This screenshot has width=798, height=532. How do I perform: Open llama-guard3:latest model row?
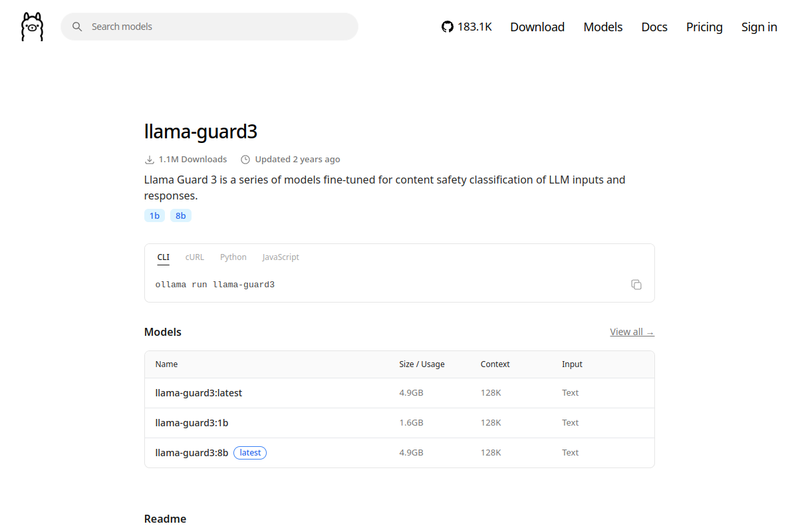click(400, 393)
